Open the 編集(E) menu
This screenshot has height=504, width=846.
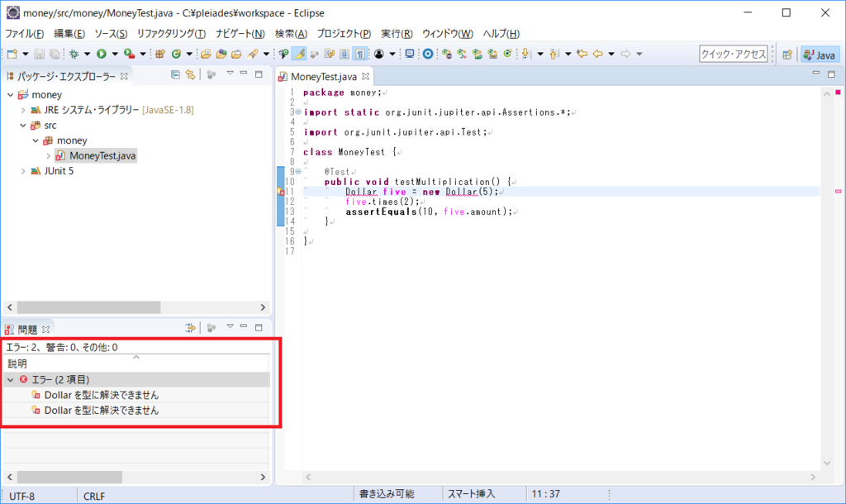coord(69,33)
